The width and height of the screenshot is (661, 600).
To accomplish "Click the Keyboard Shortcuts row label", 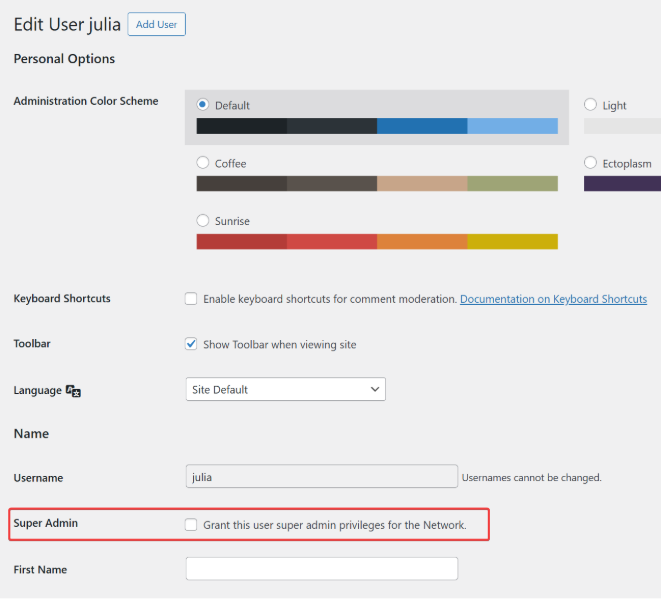I will (x=62, y=298).
